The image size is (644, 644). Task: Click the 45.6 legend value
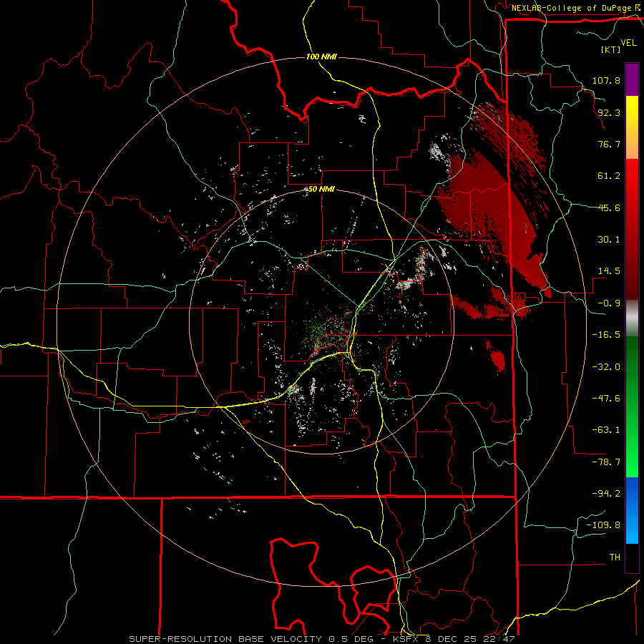click(609, 208)
